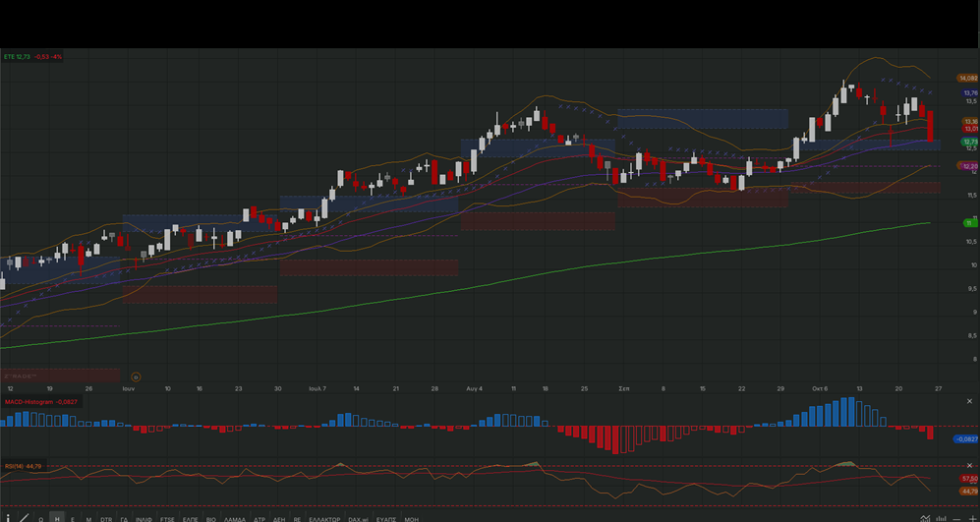Click the -0,0827 MACD value tag
The width and height of the screenshot is (980, 522).
[967, 438]
